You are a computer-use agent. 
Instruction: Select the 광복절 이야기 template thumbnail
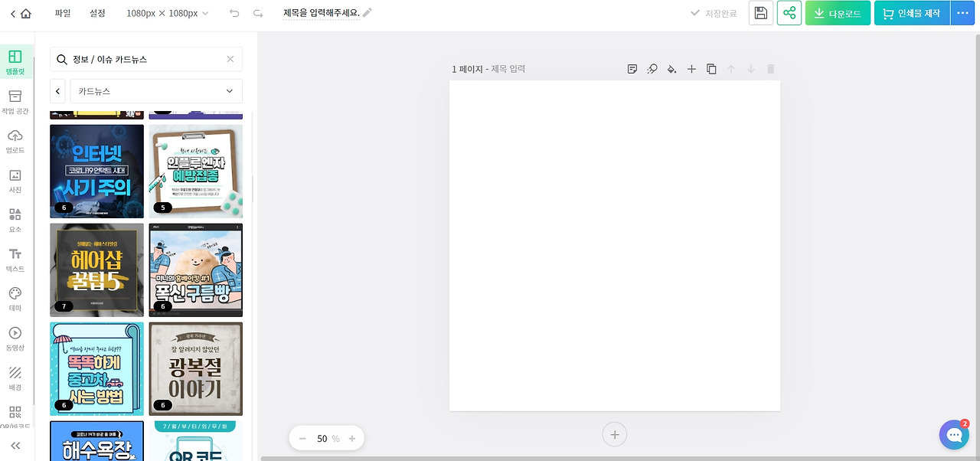click(x=196, y=368)
